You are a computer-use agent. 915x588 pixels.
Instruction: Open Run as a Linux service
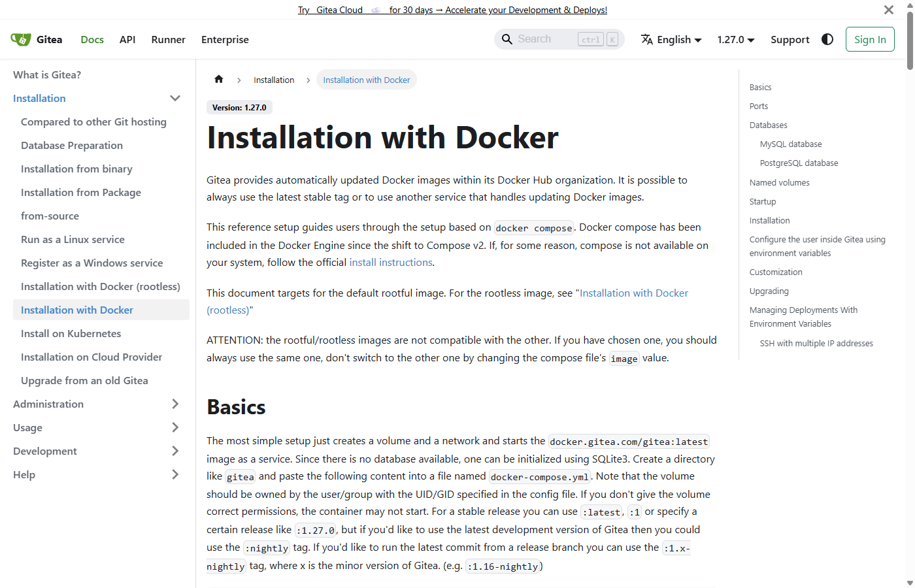(x=73, y=239)
